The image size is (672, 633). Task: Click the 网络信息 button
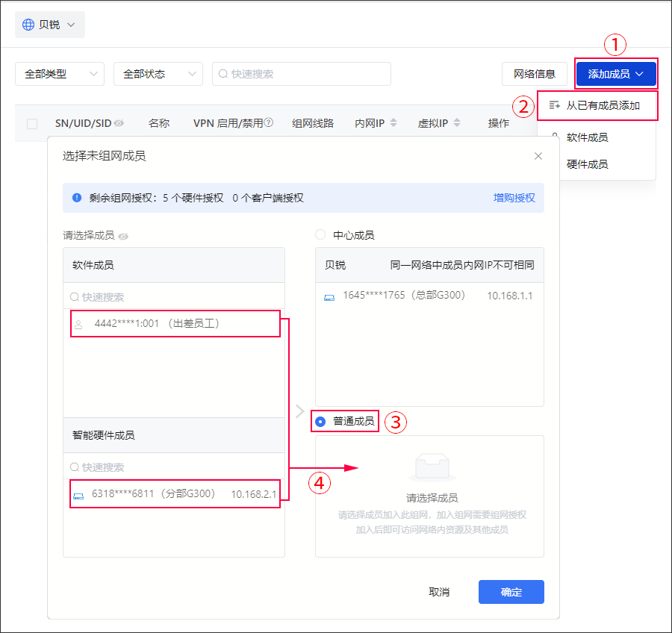click(535, 74)
